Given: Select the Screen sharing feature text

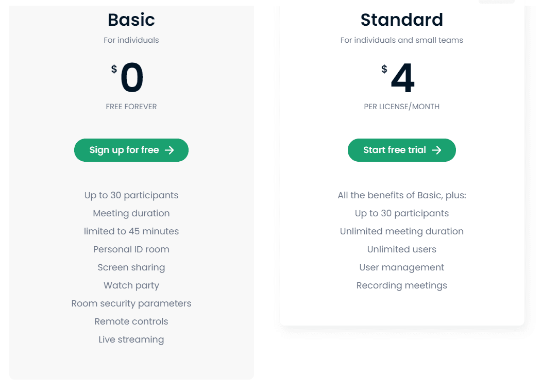Looking at the screenshot, I should click(131, 267).
